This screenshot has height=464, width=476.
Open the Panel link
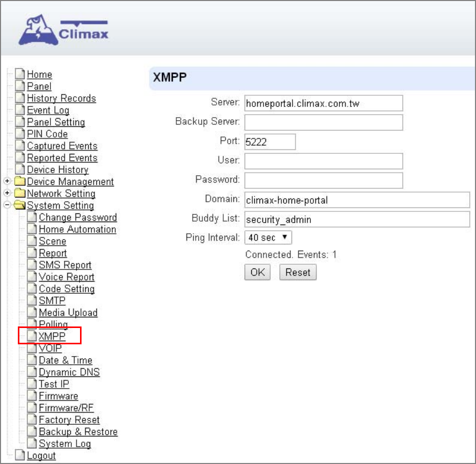39,86
